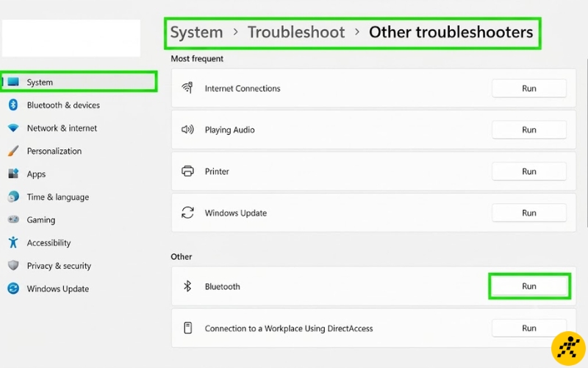This screenshot has height=368, width=588.
Task: Click the Printer icon in troubleshooter list
Action: [187, 171]
